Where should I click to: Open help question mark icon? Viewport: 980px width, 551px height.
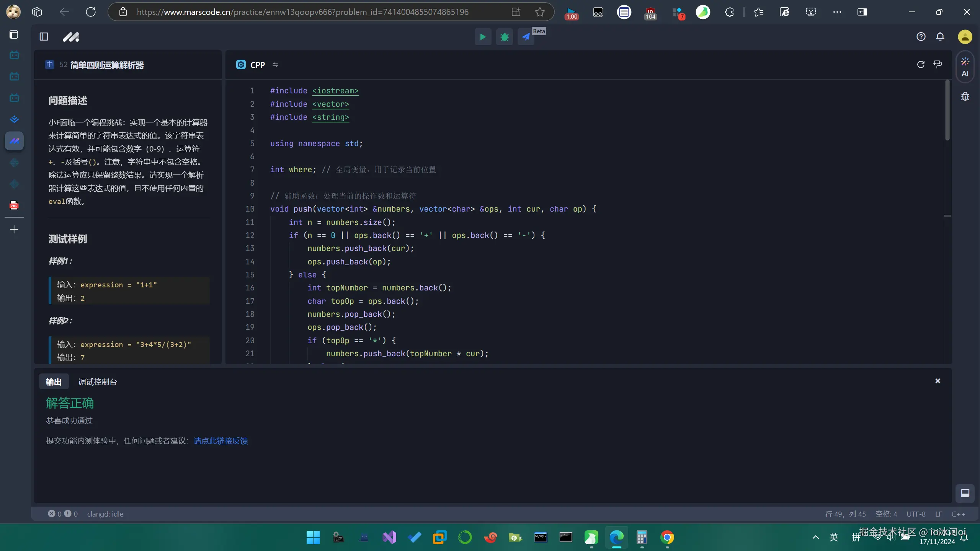pos(921,37)
